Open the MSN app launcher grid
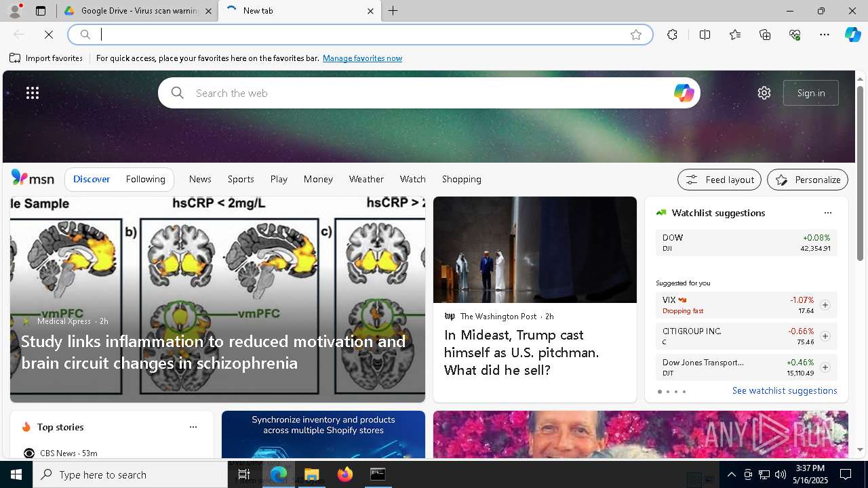Screen dimensions: 868x488 [33, 93]
